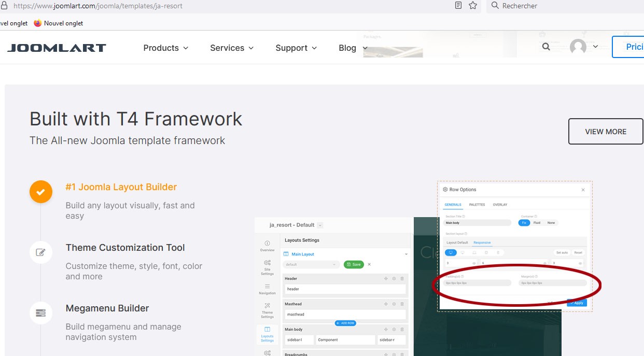Click the Masthead row move icon
This screenshot has height=356, width=644.
(386, 304)
